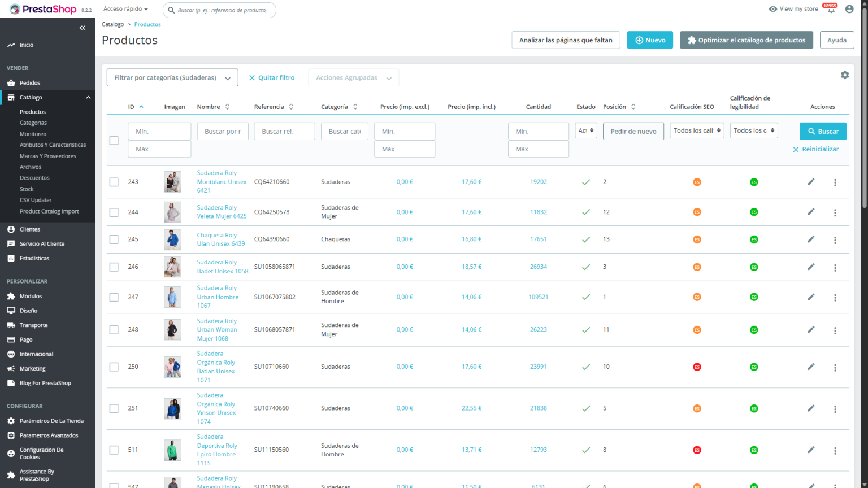The image size is (868, 488).
Task: Select the checkbox for product 511
Action: pos(114,450)
